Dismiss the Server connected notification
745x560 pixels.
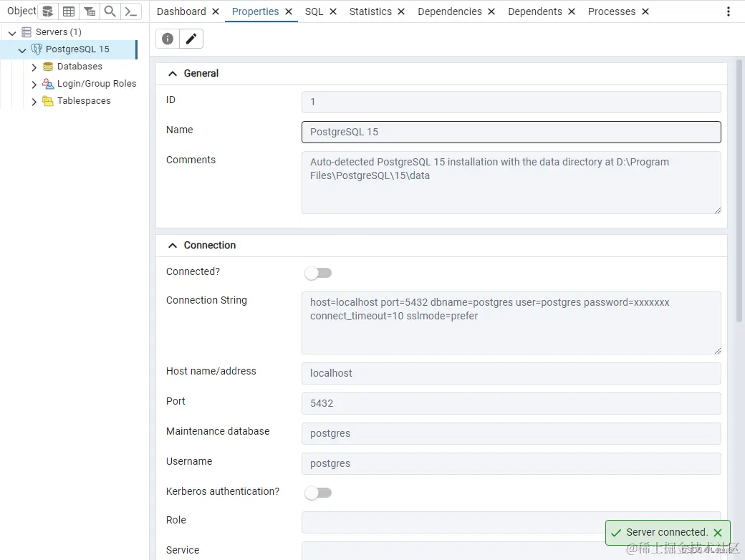click(718, 533)
